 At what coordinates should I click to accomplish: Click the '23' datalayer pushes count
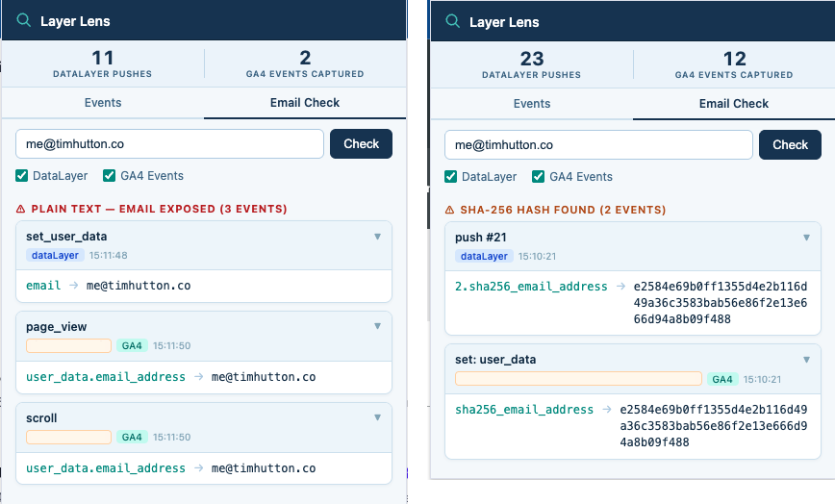coord(531,59)
